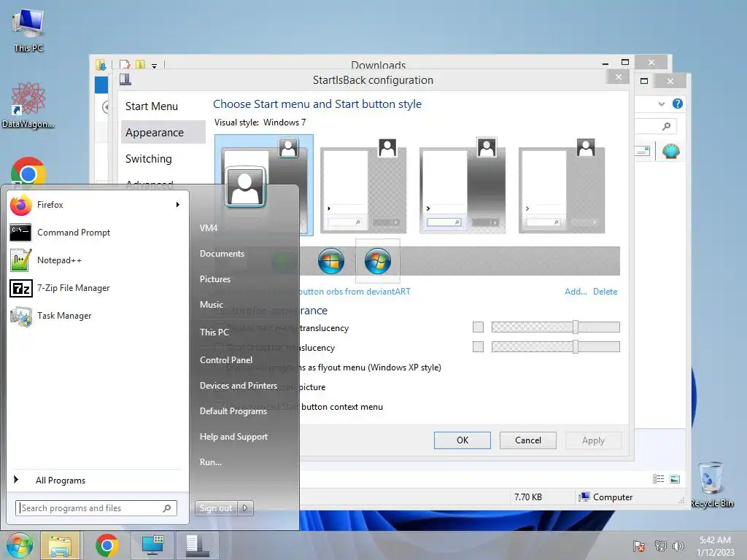Click the user account picture in the Start menu
The width and height of the screenshot is (747, 560).
(245, 187)
